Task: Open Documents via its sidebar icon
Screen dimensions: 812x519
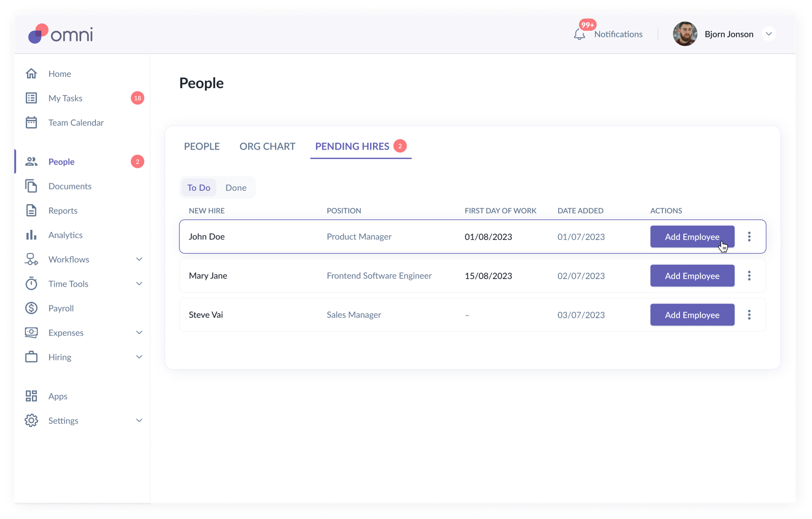Action: pyautogui.click(x=31, y=186)
